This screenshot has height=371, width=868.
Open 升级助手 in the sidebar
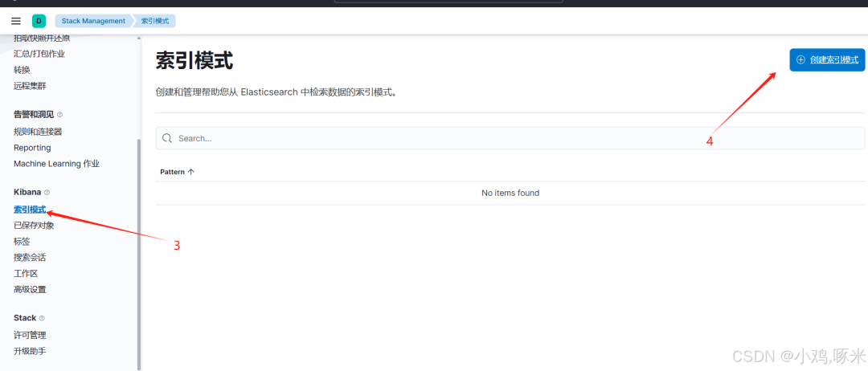(30, 351)
